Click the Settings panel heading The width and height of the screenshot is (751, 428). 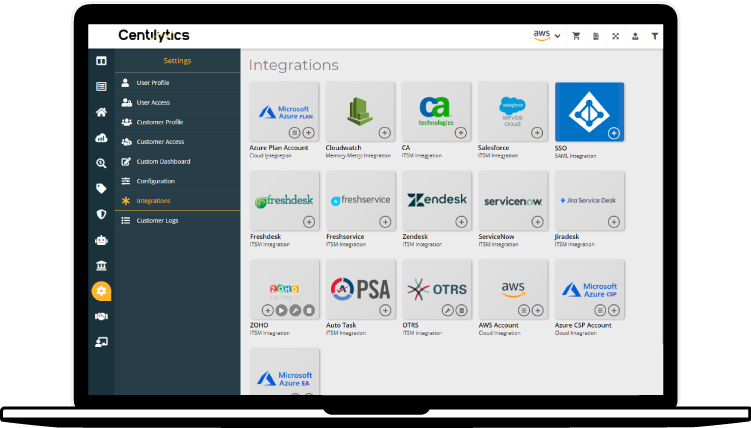coord(177,61)
